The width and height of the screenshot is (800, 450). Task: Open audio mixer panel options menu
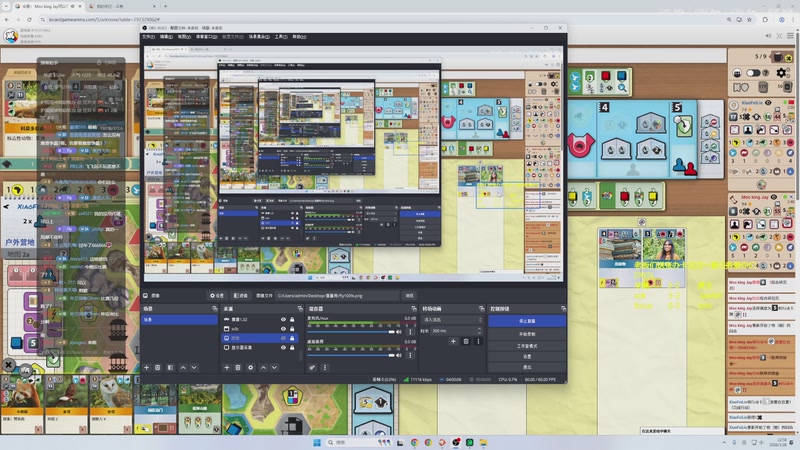pos(324,367)
